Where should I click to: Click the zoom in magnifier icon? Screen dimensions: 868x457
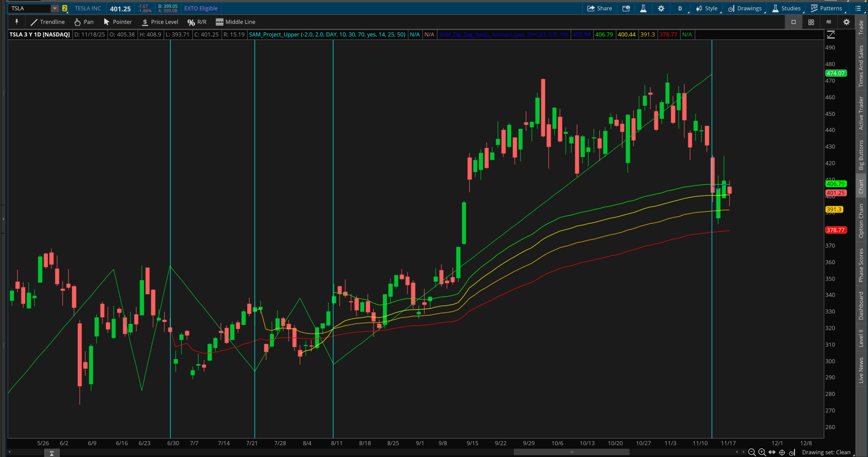pyautogui.click(x=762, y=452)
